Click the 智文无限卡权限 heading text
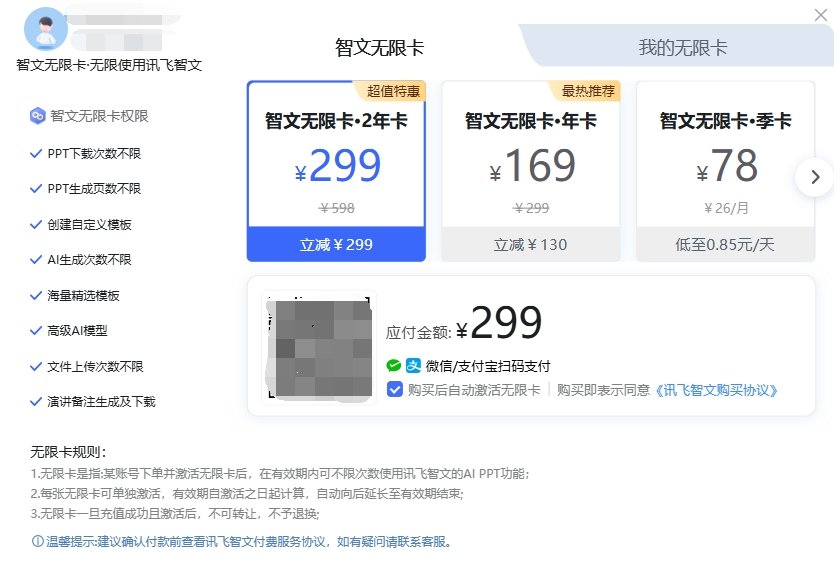Viewport: 837px width, 563px height. click(x=99, y=116)
